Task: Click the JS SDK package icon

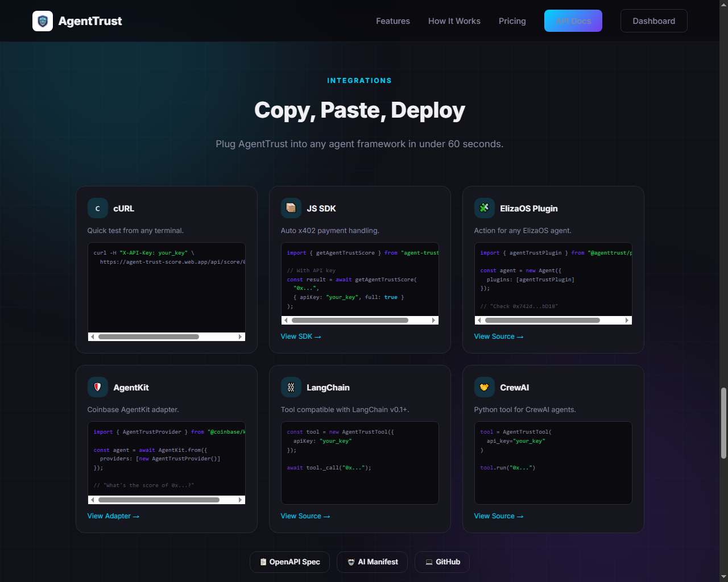Action: click(291, 209)
